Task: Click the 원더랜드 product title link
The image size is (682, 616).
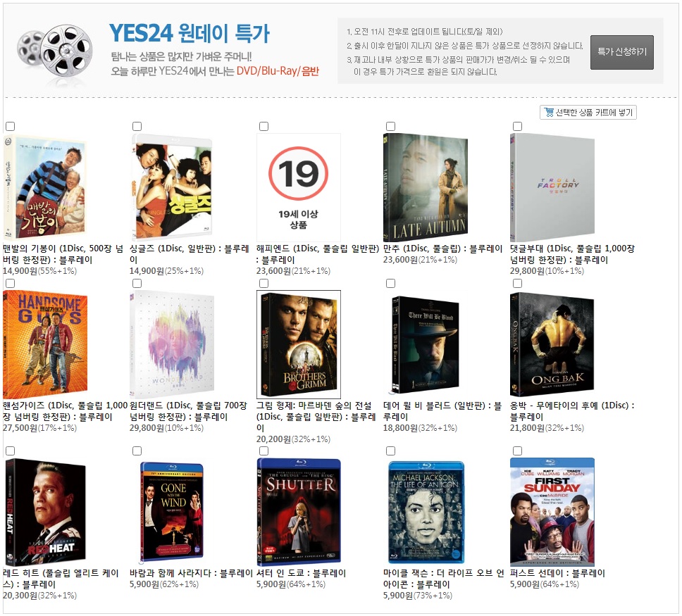Action: tap(188, 411)
